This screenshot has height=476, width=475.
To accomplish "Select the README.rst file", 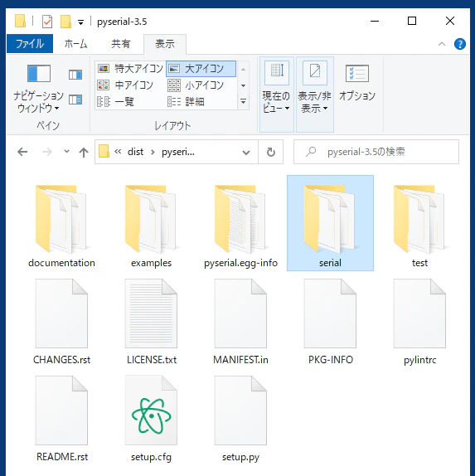I will [x=61, y=419].
